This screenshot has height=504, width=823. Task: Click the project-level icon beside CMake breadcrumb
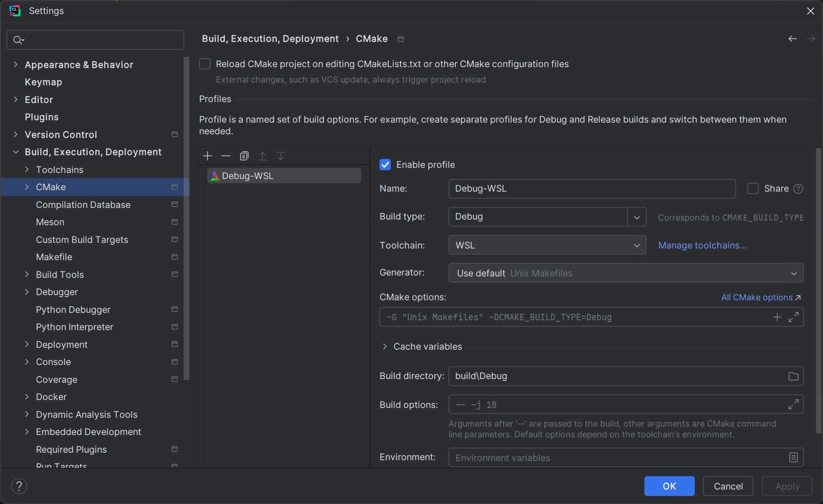(401, 39)
